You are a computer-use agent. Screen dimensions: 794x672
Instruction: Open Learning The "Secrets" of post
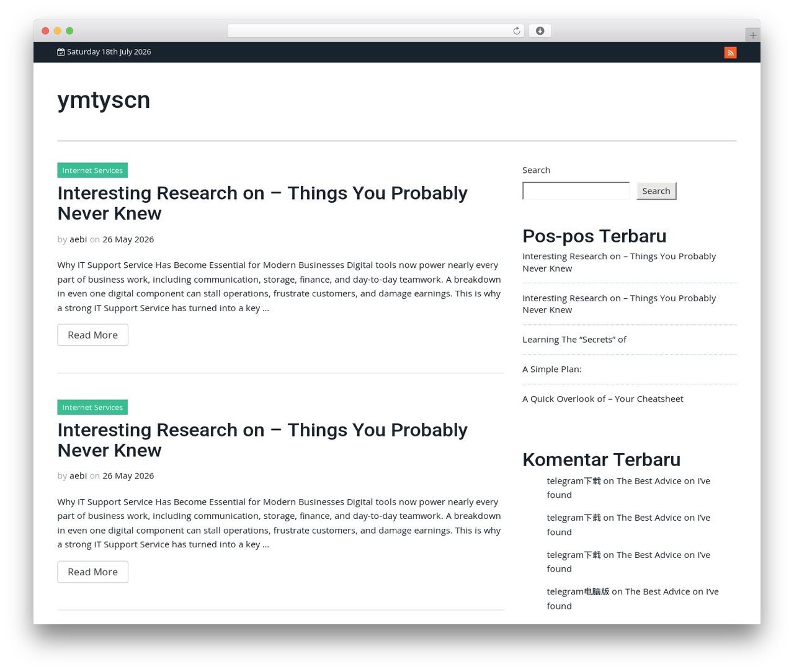574,340
